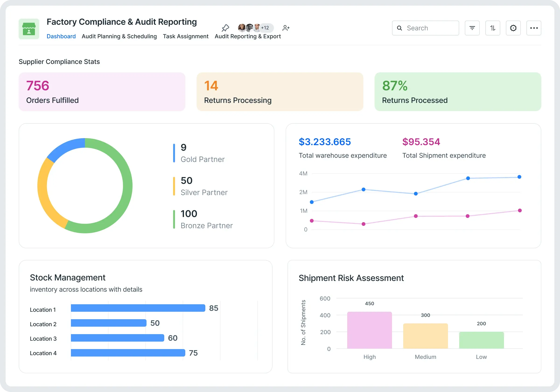Click the +12 members avatar badge

click(265, 28)
